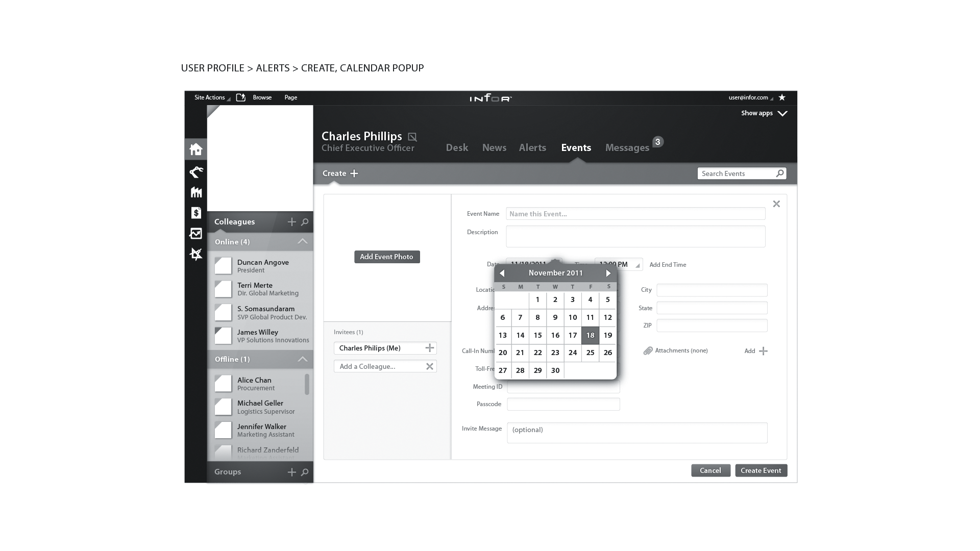Switch to the Messages tab
The height and width of the screenshot is (551, 980).
(627, 148)
